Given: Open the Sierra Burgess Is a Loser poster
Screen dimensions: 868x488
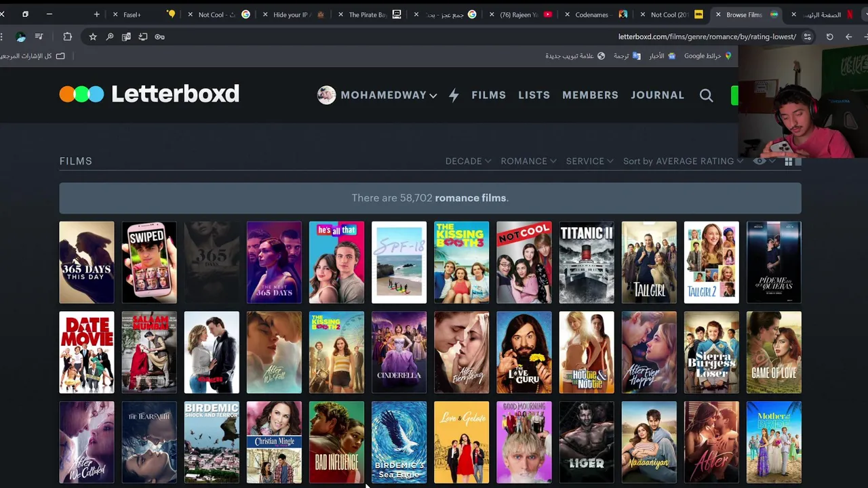Looking at the screenshot, I should click(x=711, y=352).
